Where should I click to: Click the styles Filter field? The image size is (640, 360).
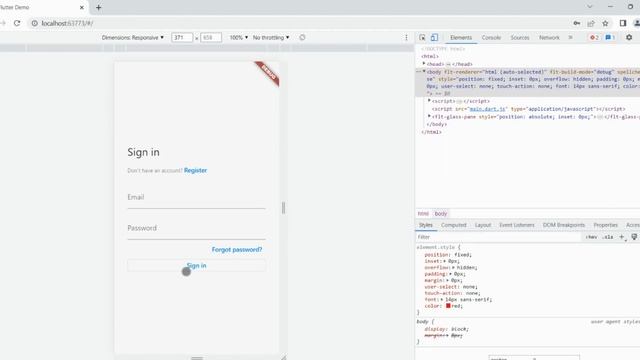click(x=498, y=237)
